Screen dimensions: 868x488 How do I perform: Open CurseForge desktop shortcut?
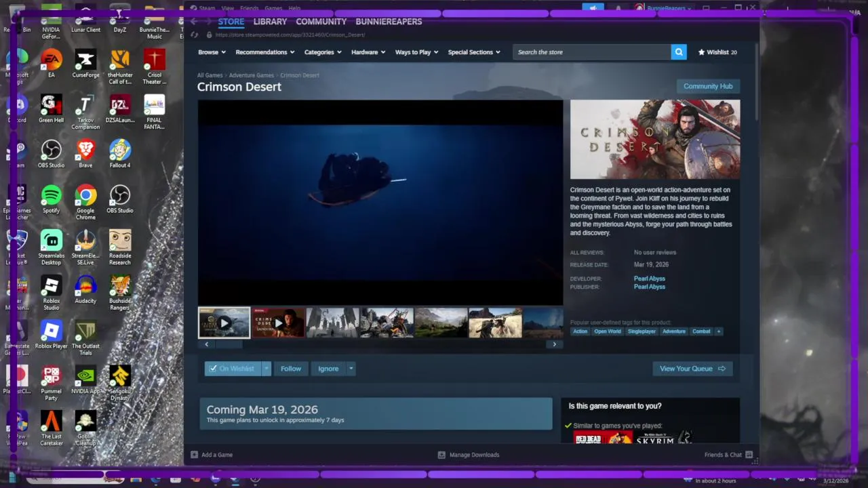coord(85,64)
